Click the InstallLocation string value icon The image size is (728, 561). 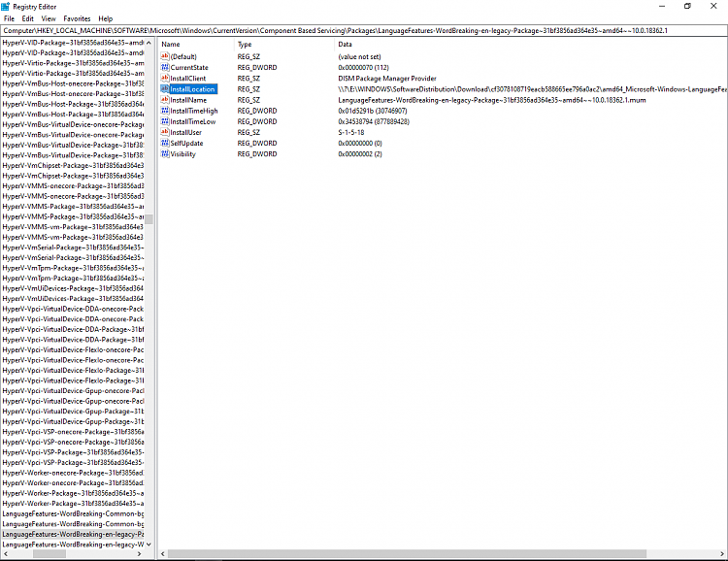165,88
